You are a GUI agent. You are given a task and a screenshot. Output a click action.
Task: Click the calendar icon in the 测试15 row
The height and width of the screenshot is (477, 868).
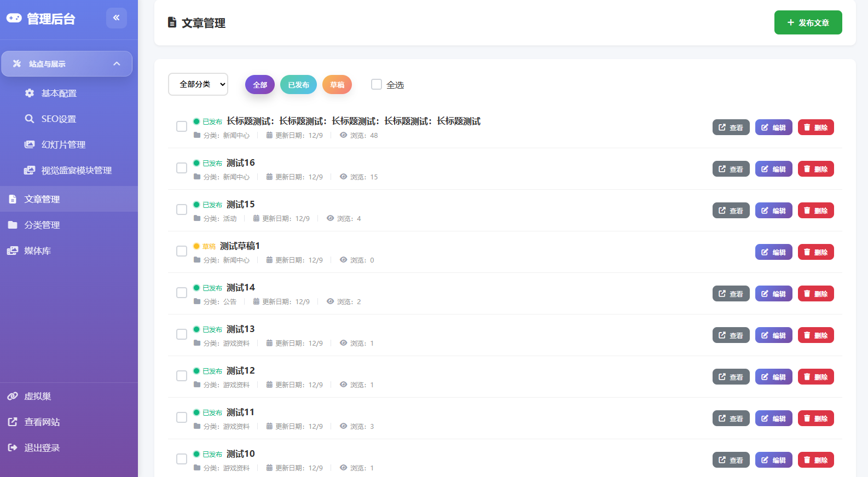[256, 218]
